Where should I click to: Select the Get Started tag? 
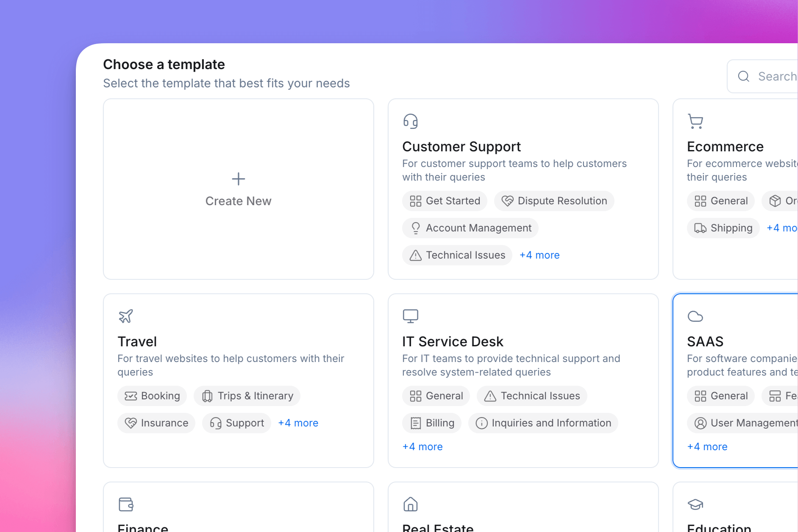point(445,201)
